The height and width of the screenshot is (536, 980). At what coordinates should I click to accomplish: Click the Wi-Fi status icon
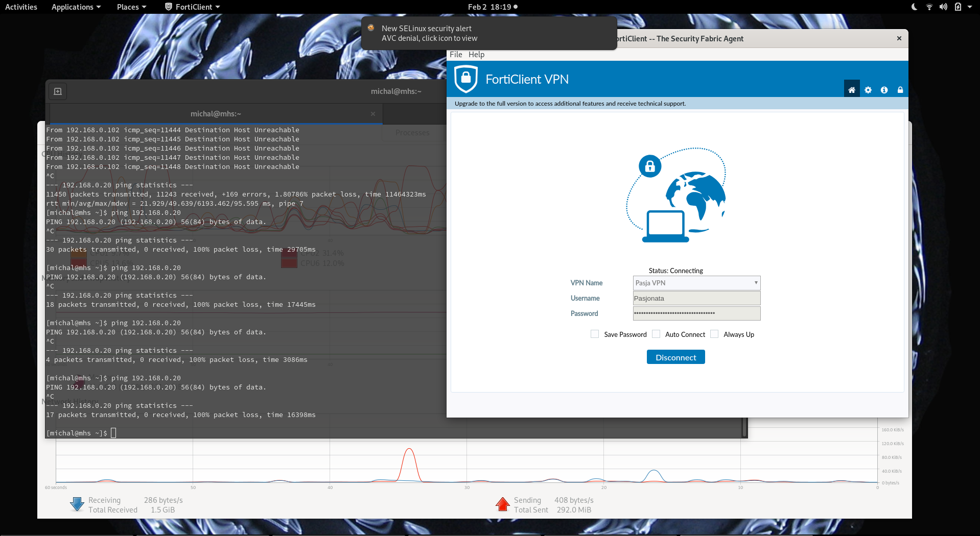coord(929,7)
